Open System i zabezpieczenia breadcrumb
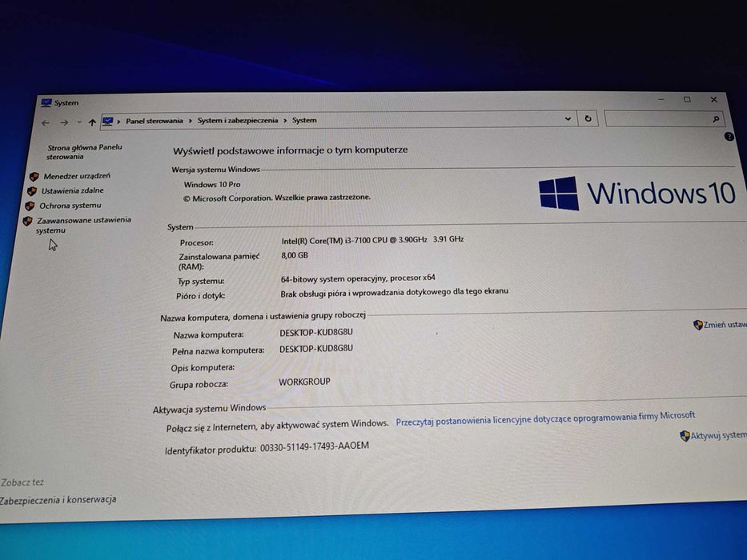The width and height of the screenshot is (747, 560). tap(237, 121)
